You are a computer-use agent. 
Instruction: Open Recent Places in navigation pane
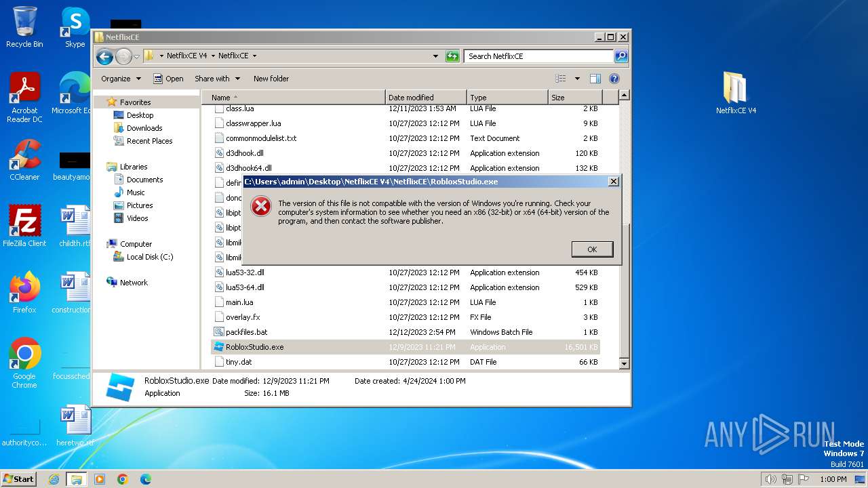149,141
